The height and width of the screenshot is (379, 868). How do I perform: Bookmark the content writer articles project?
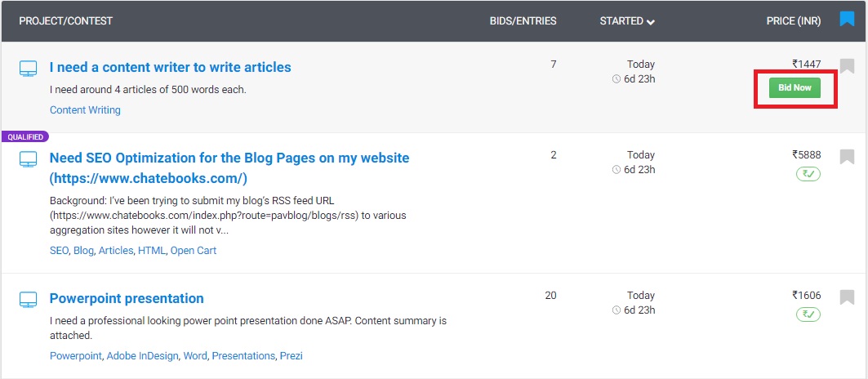pos(847,66)
